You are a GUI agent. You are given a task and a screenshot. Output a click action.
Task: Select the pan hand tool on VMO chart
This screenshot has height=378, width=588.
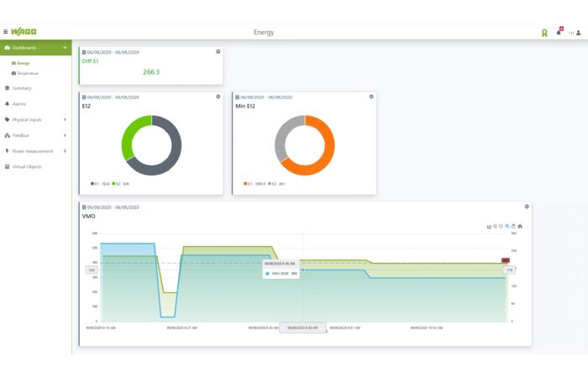click(x=513, y=226)
